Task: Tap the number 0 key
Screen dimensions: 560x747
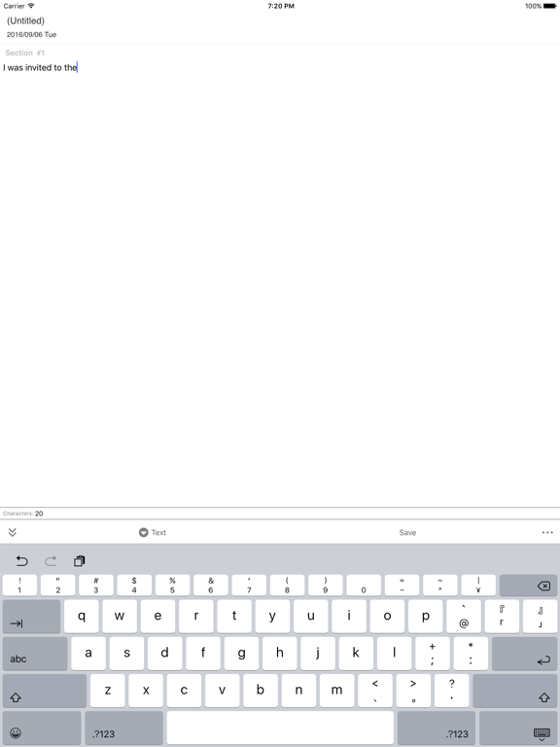Action: point(364,586)
